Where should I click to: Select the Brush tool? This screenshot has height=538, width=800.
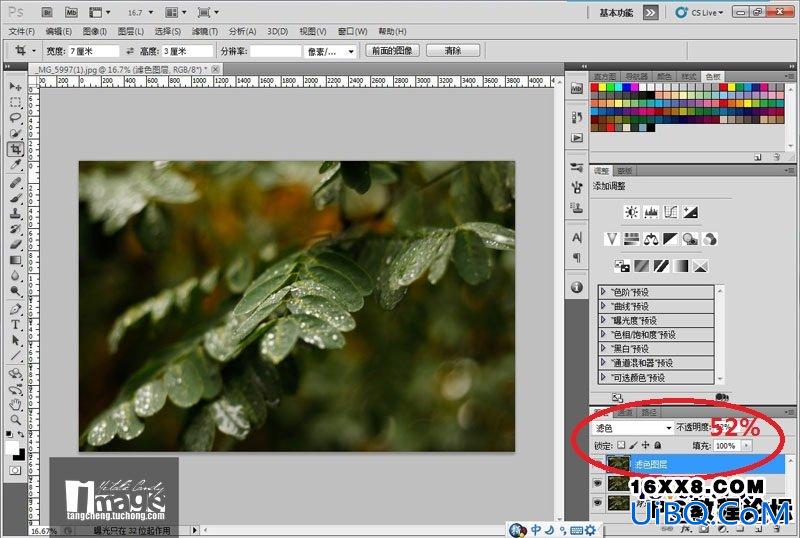(15, 198)
